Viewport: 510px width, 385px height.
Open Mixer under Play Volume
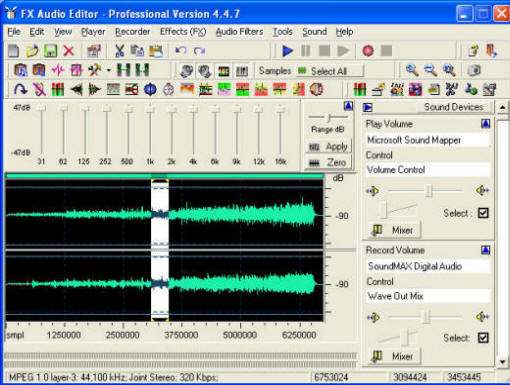pos(395,230)
